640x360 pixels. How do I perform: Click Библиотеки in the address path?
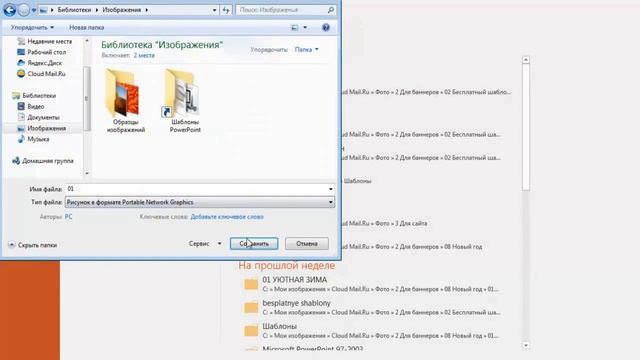tap(74, 10)
